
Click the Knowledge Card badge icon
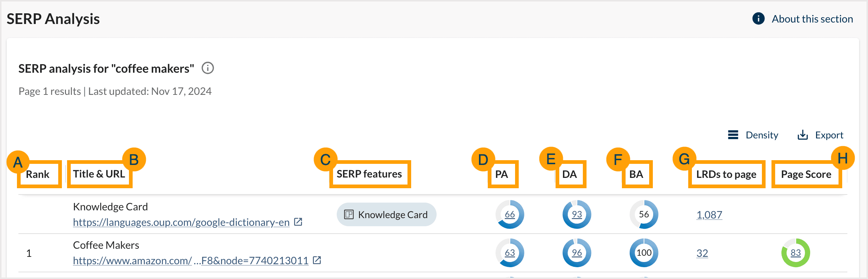pyautogui.click(x=349, y=214)
